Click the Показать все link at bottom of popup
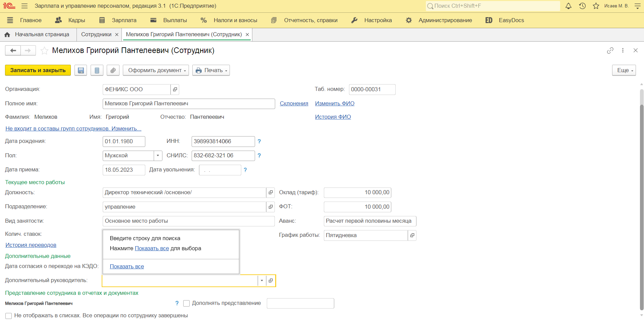 (127, 267)
